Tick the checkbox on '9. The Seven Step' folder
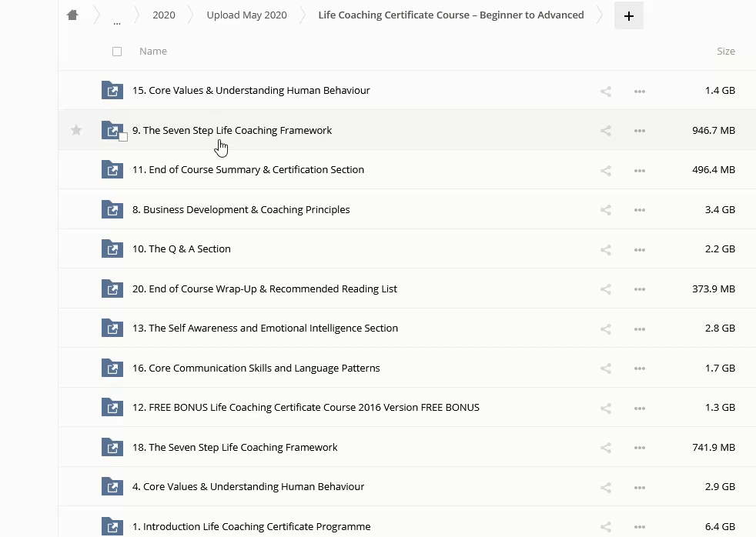Screen dimensions: 756x537 click(123, 137)
